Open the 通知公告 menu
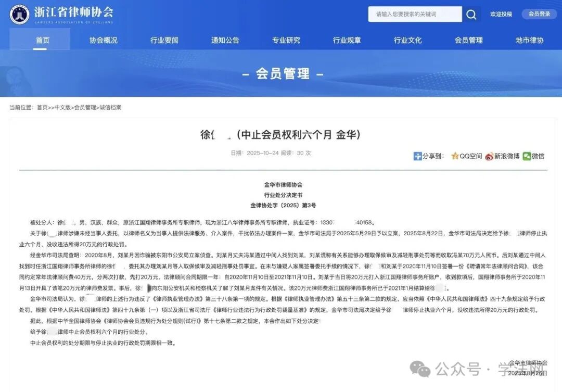Viewport: 562px width, 392px height. coord(225,40)
